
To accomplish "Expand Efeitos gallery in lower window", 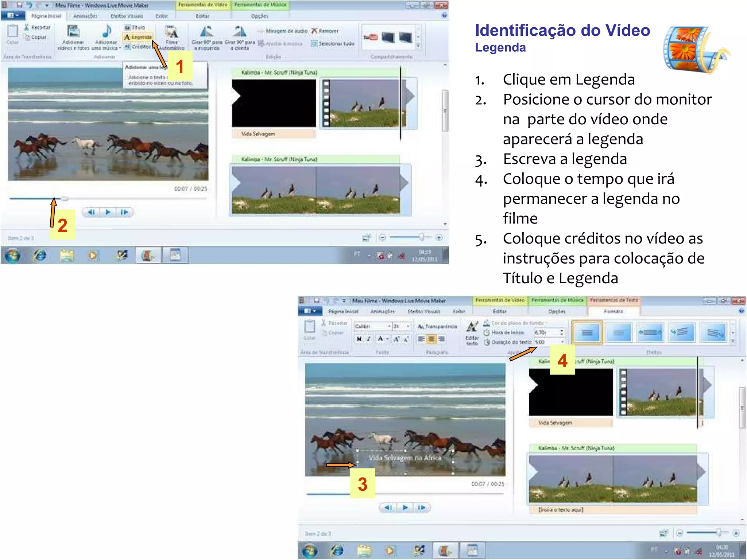I will pos(733,342).
